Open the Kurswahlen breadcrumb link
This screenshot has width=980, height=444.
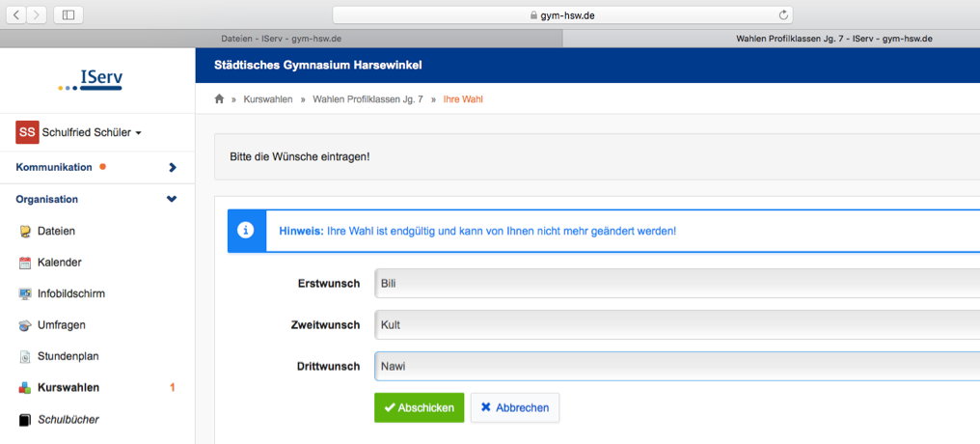[x=268, y=99]
